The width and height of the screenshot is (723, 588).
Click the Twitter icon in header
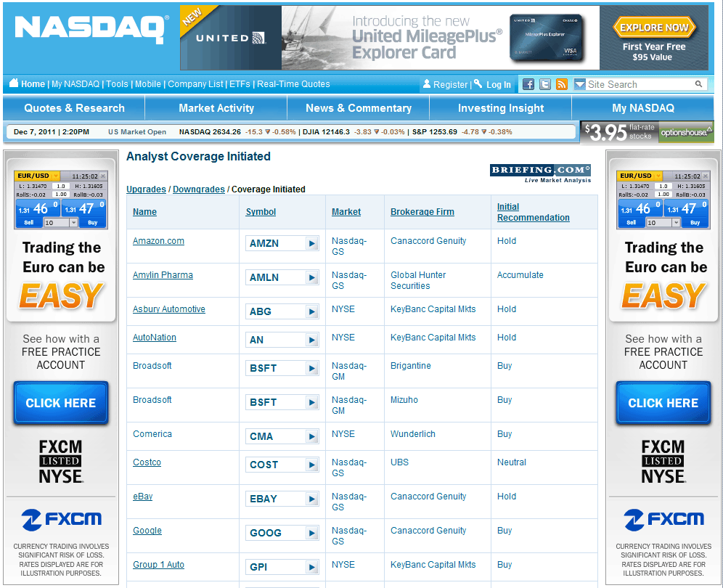click(x=545, y=84)
